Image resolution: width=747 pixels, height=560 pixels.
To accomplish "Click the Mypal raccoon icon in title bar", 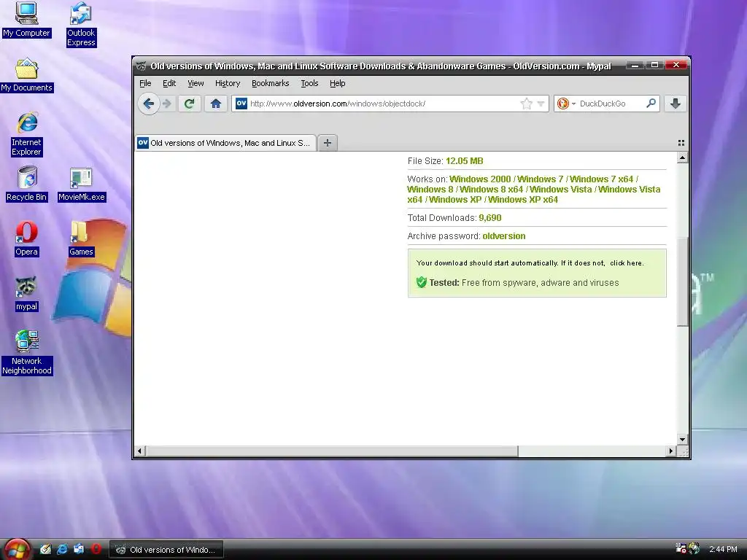I will click(141, 66).
